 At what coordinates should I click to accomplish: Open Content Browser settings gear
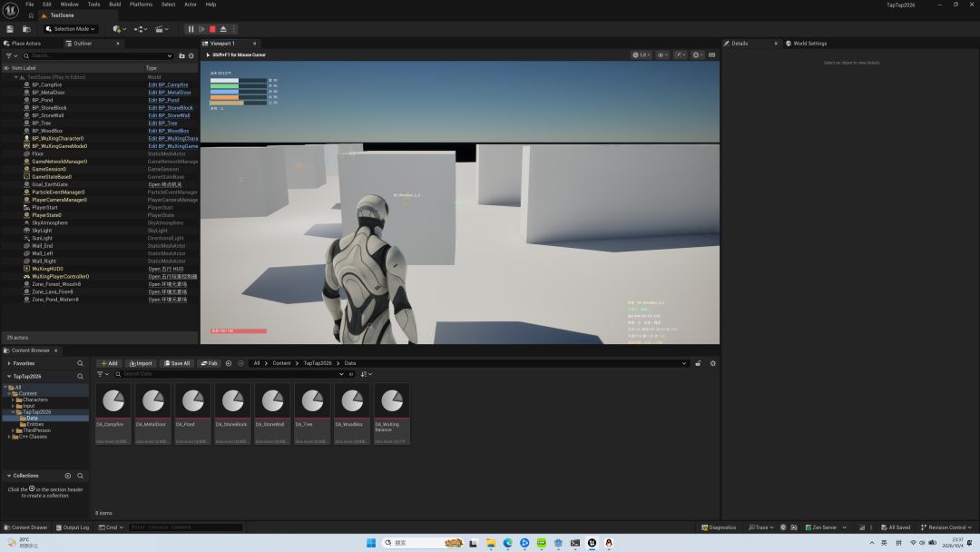712,363
